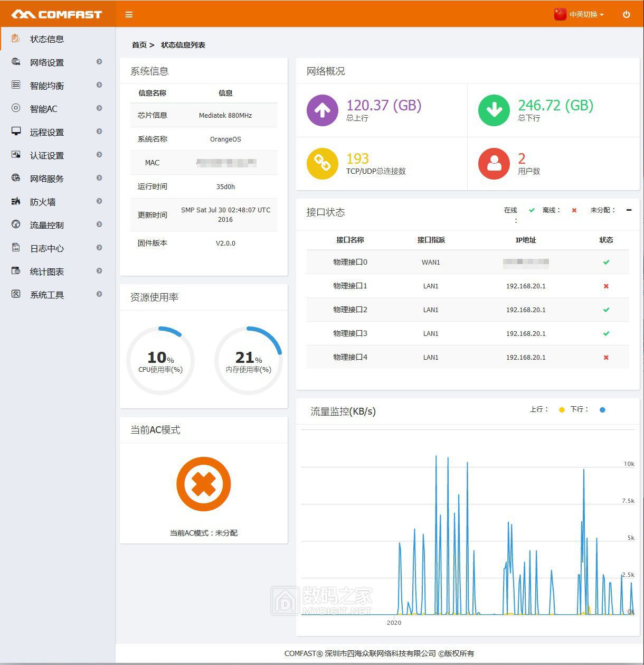The height and width of the screenshot is (665, 644).
Task: Click 防火墙 sidebar label
Action: pyautogui.click(x=43, y=202)
